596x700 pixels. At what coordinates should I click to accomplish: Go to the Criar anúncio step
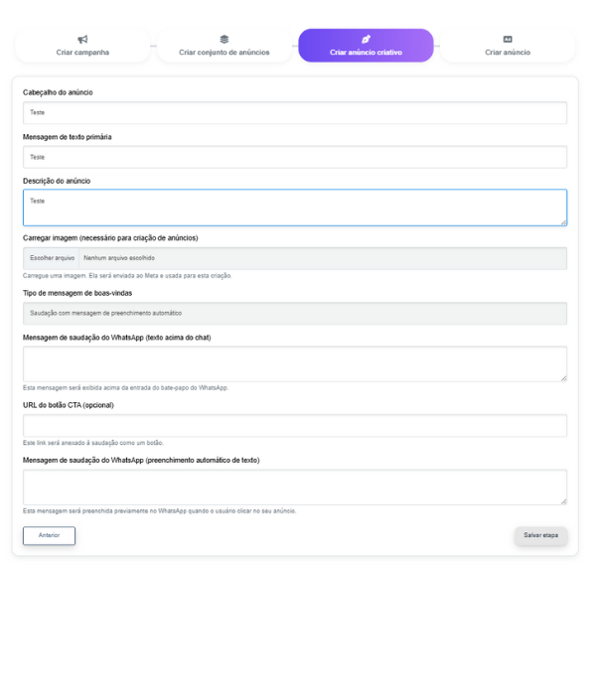[x=508, y=46]
